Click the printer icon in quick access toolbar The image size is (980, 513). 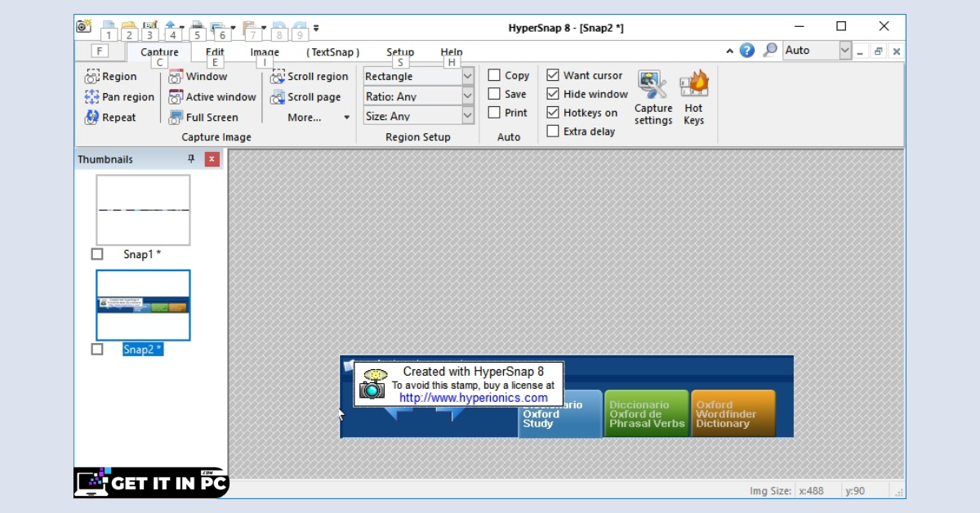coord(197,26)
